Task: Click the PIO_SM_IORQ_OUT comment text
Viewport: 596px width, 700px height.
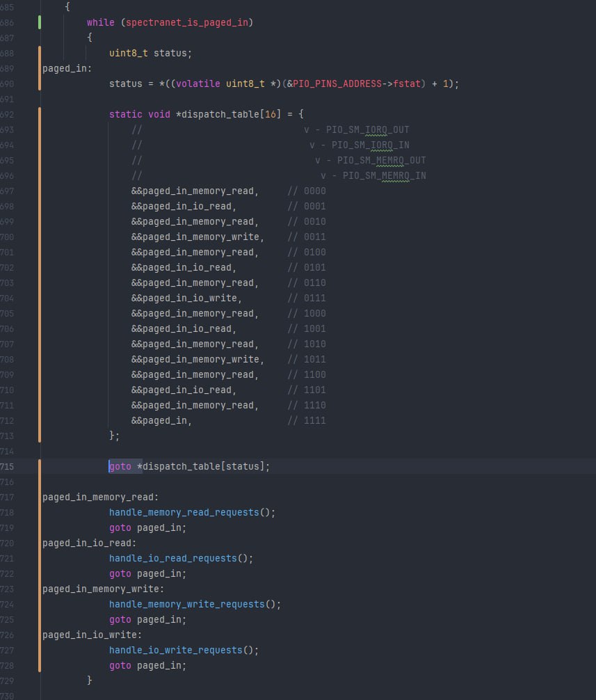Action: [367, 130]
